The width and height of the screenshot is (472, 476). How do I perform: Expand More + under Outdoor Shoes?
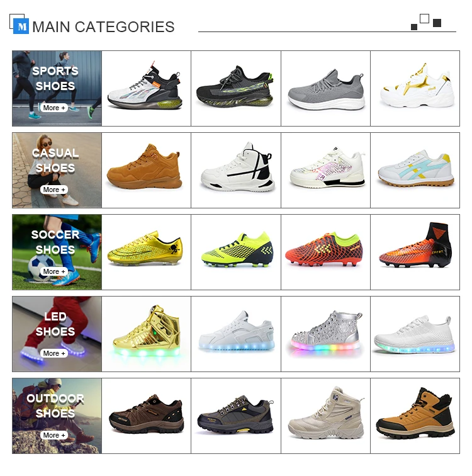[54, 435]
